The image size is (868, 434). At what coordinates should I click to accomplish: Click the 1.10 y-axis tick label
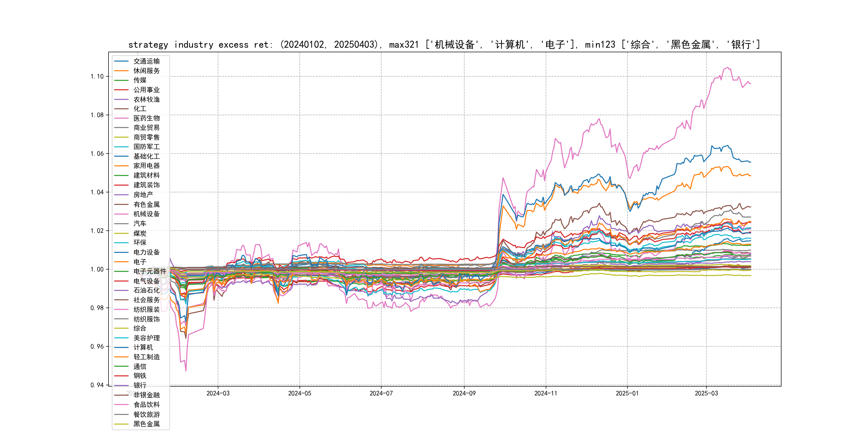point(97,77)
